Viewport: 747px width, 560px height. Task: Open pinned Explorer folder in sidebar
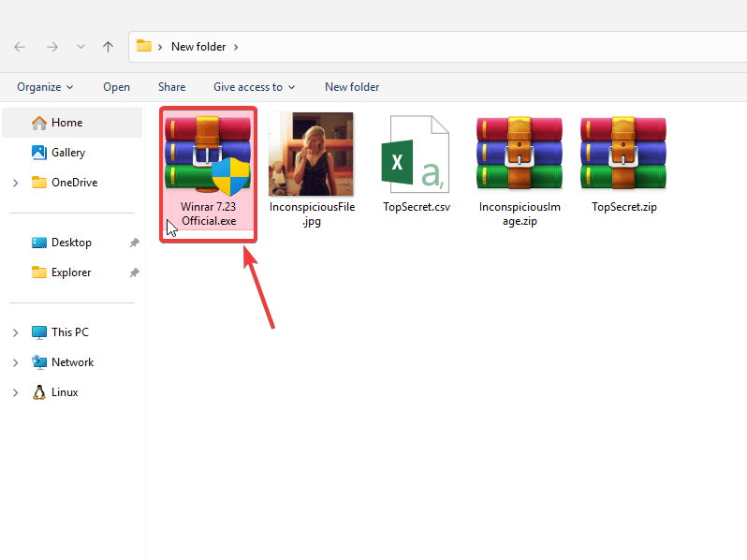72,273
